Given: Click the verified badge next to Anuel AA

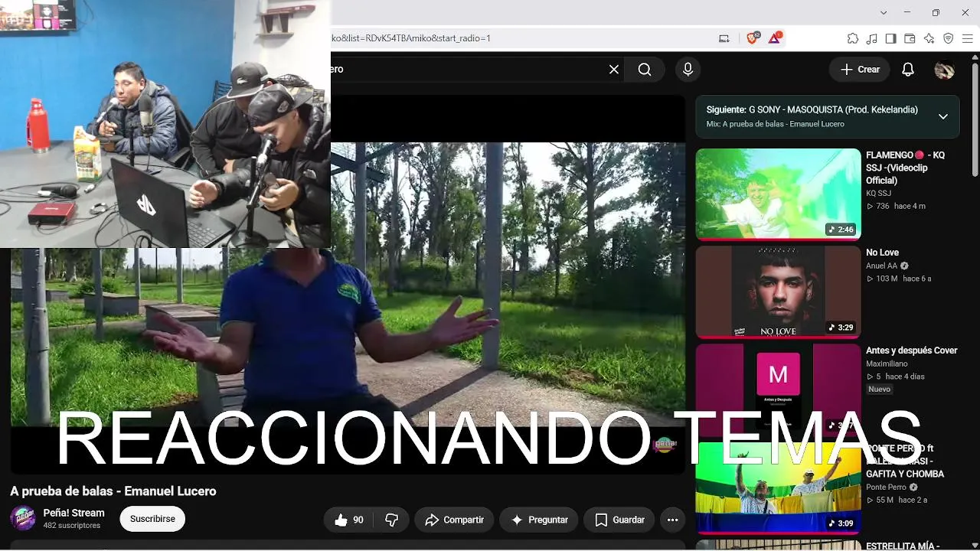Looking at the screenshot, I should pos(904,266).
